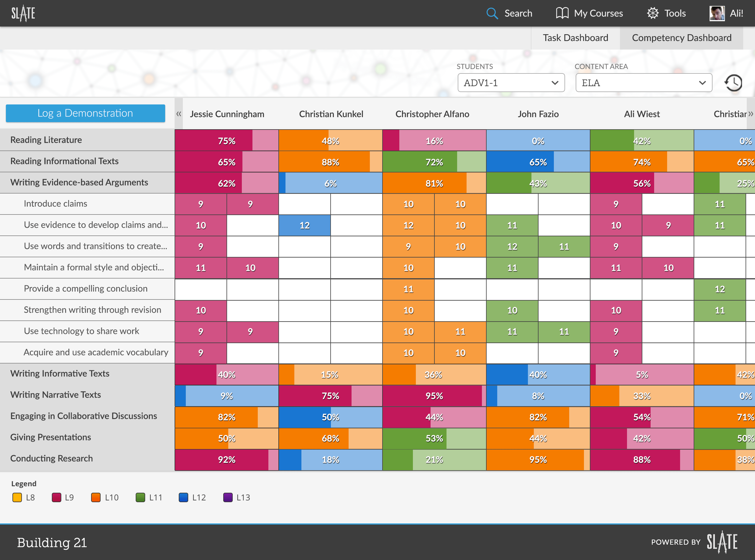
Task: Click Ali Wiest's 56% Writing Arguments bar
Action: [x=642, y=183]
